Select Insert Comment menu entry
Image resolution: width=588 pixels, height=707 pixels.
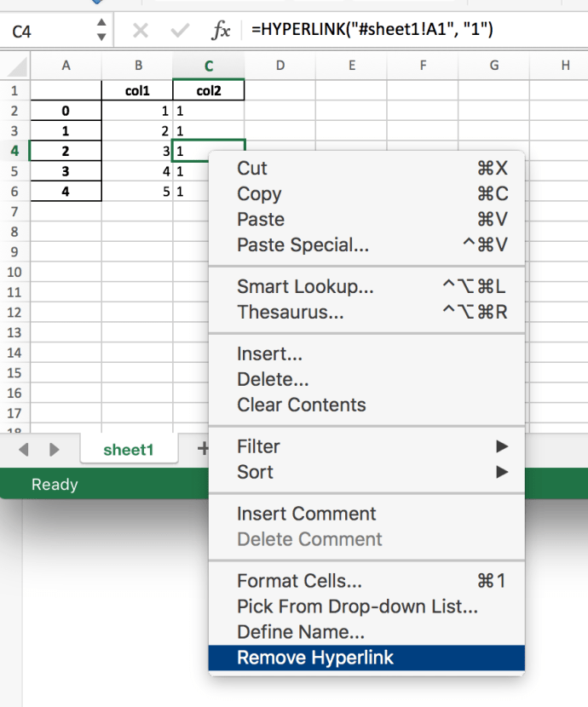[306, 514]
